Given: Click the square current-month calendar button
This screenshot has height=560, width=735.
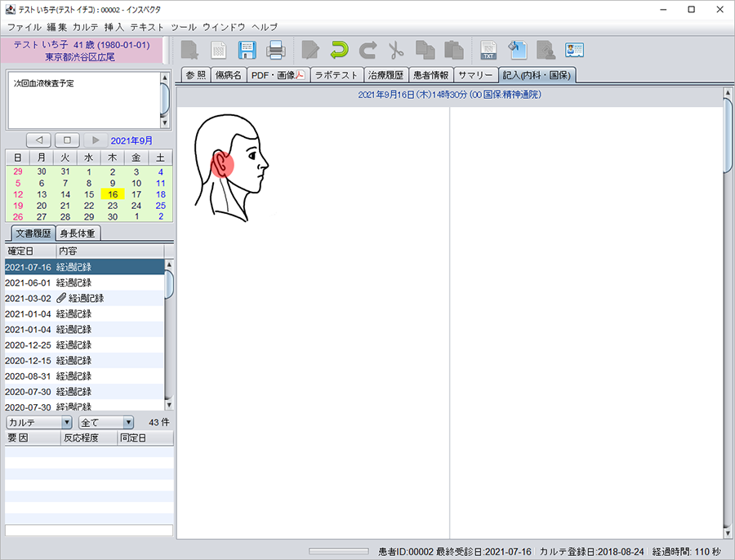Looking at the screenshot, I should tap(67, 140).
